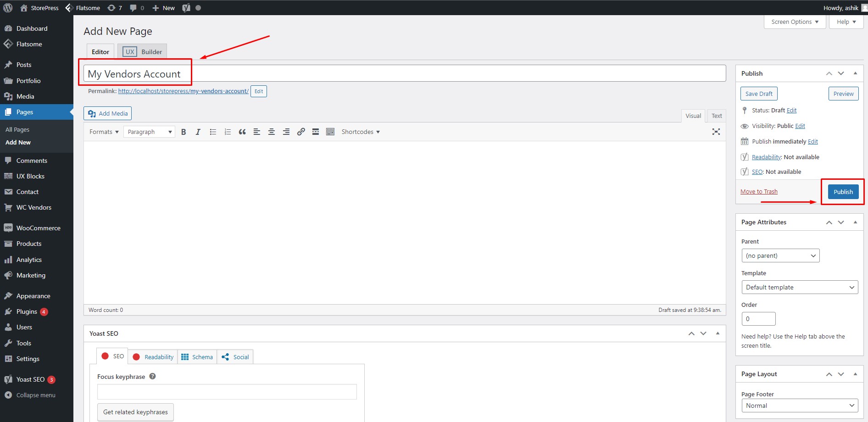Center-align text in the editor
The height and width of the screenshot is (422, 868).
(272, 132)
